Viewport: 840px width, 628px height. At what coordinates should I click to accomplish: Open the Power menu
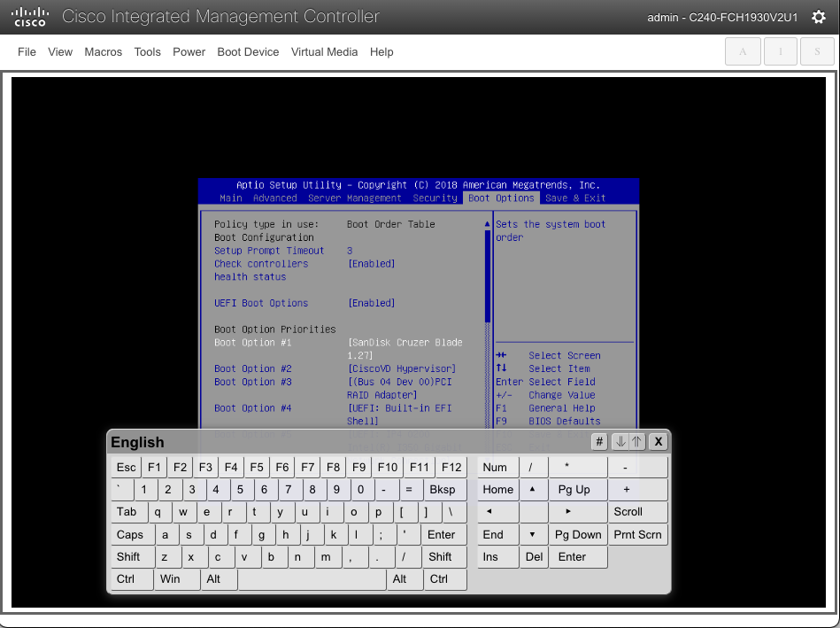click(x=189, y=52)
